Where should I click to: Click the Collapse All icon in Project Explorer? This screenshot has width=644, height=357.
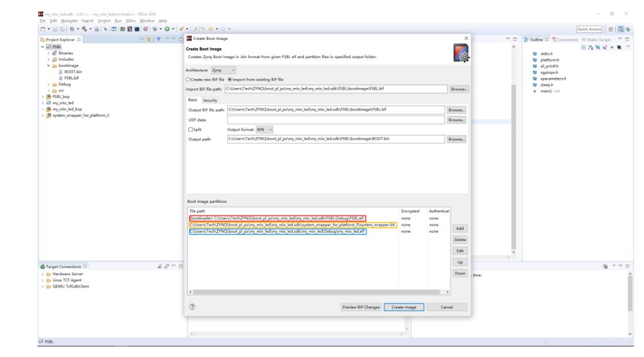point(142,39)
